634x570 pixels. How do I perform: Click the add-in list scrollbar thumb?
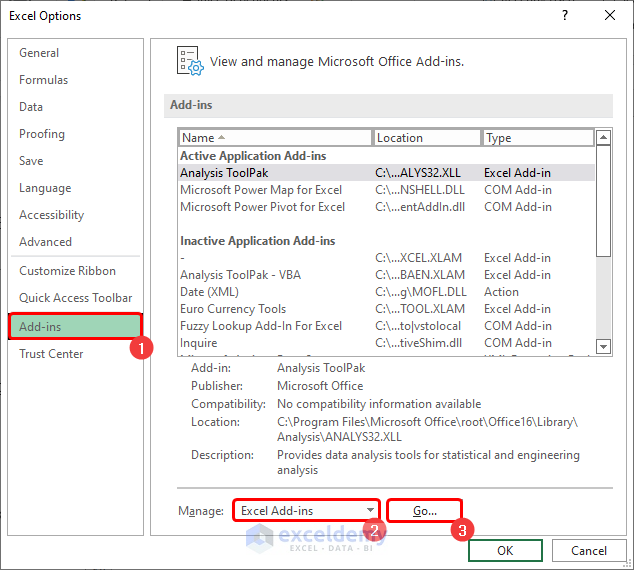tap(603, 201)
